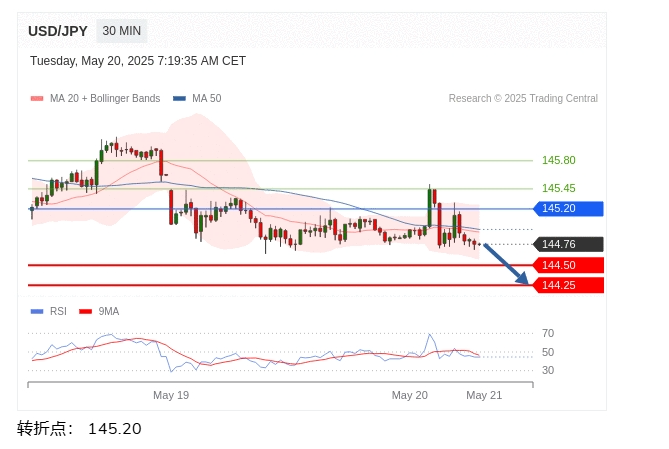Click the red 144.25 support price tag
The width and height of the screenshot is (669, 449).
(569, 285)
